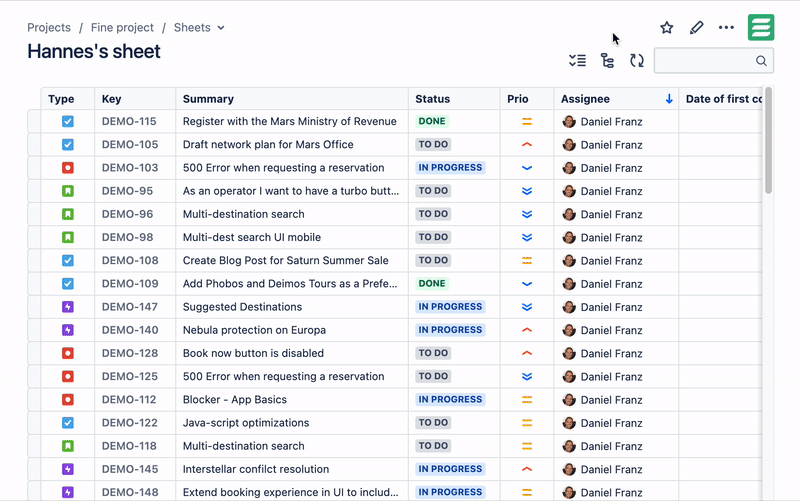800x501 pixels.
Task: Open issue DEMO-148 key link
Action: click(x=130, y=492)
